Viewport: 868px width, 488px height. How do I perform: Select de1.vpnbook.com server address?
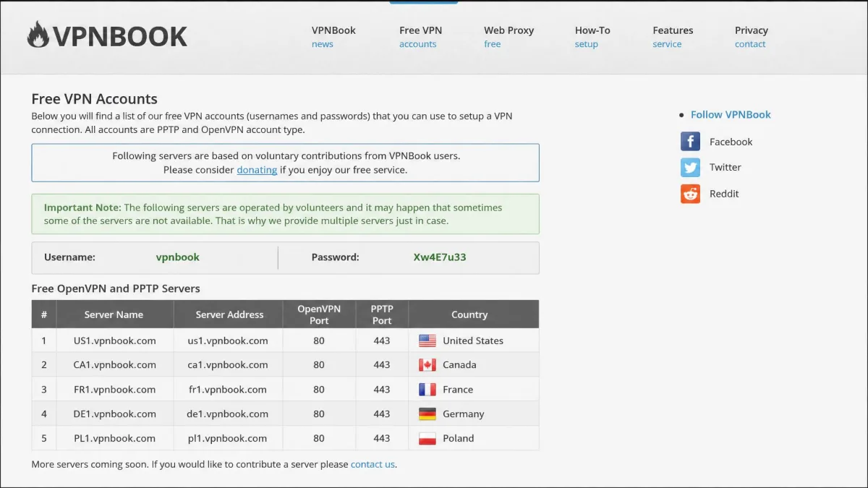coord(228,414)
